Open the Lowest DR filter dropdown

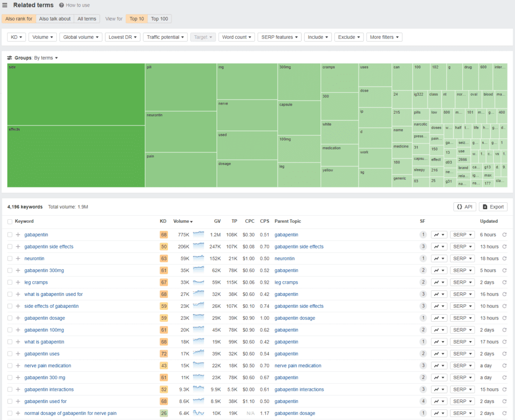[123, 37]
